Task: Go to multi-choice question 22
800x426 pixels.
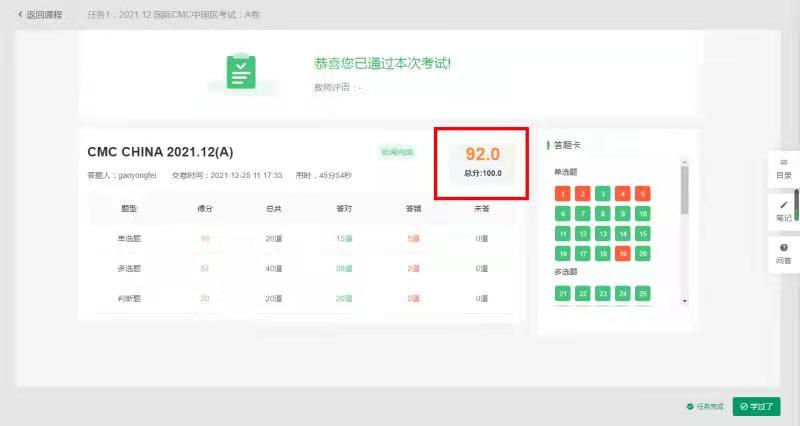Action: pyautogui.click(x=583, y=293)
